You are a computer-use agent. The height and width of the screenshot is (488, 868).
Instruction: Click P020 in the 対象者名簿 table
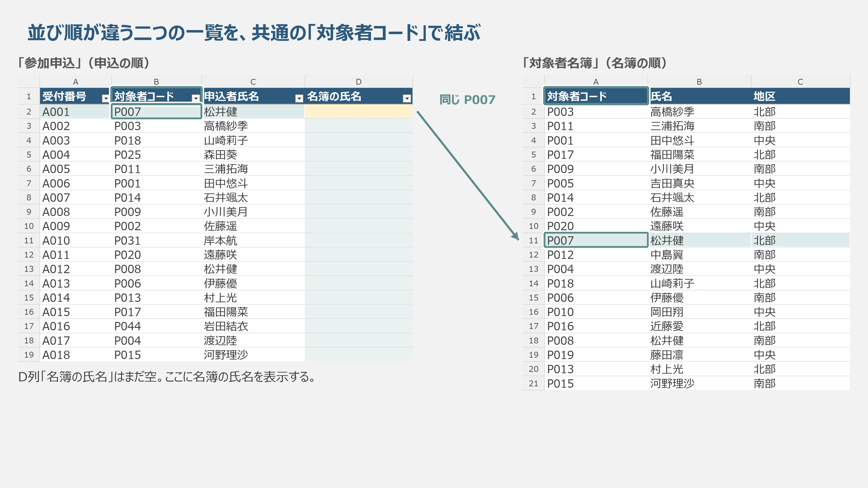pos(596,226)
